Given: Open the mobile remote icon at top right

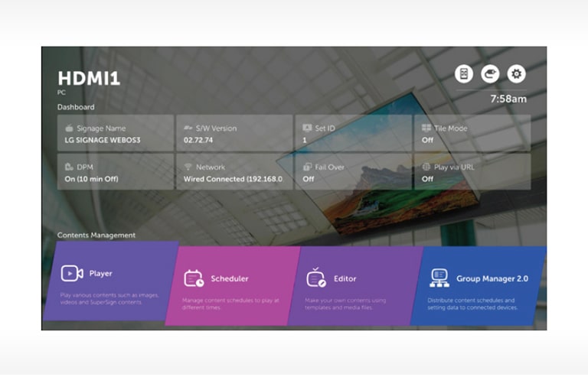Looking at the screenshot, I should point(464,73).
